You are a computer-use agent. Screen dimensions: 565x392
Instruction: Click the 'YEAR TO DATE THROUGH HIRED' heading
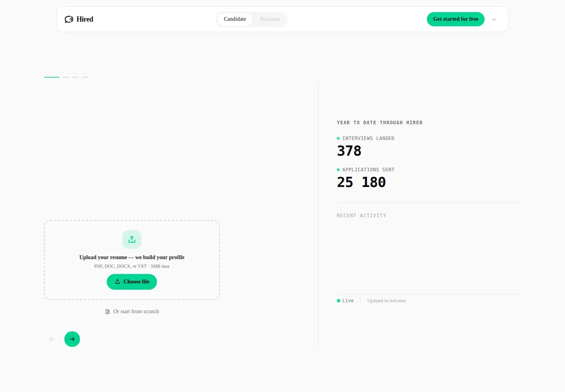(x=380, y=123)
